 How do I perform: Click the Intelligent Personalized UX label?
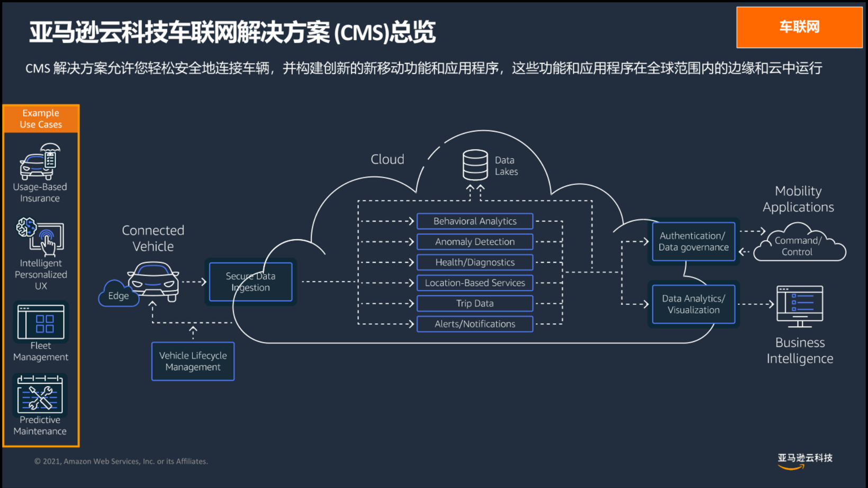(41, 274)
